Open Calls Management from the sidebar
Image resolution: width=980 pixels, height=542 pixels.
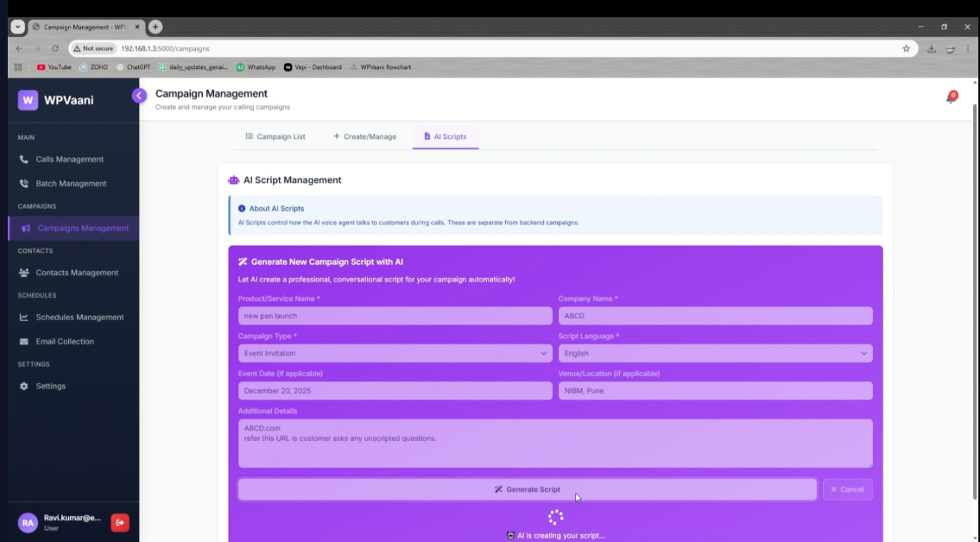pyautogui.click(x=69, y=159)
